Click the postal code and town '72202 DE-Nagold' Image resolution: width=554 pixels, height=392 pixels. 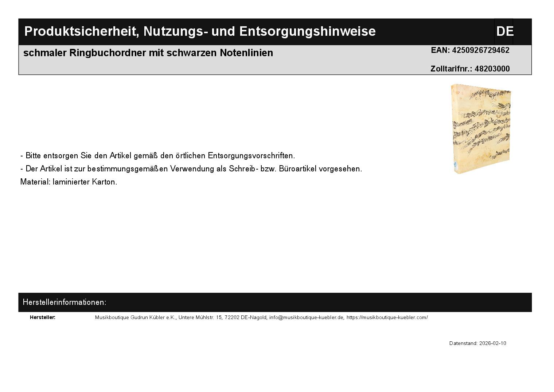point(246,317)
